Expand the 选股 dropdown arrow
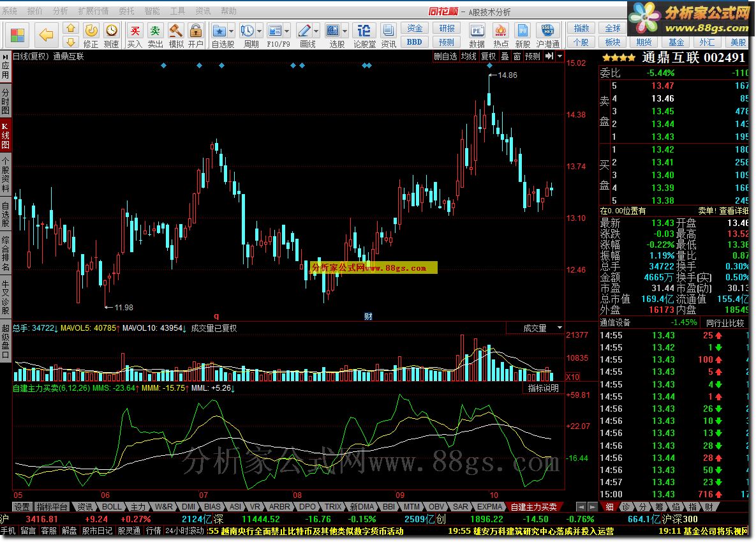The height and width of the screenshot is (542, 756). [345, 31]
